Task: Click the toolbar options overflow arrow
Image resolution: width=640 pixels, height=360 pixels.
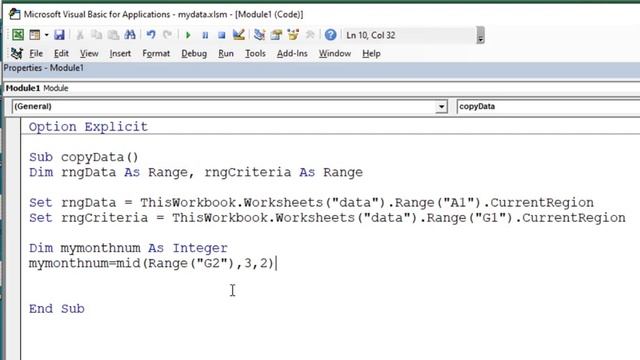Action: point(480,35)
